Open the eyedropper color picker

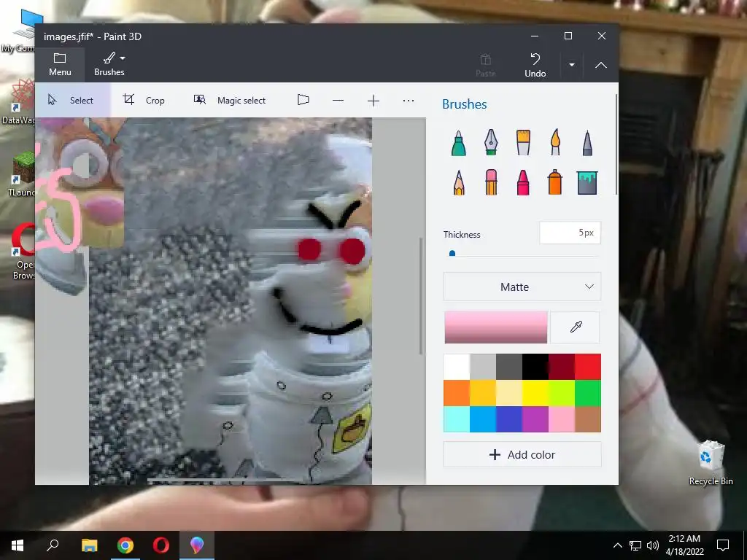tap(576, 327)
